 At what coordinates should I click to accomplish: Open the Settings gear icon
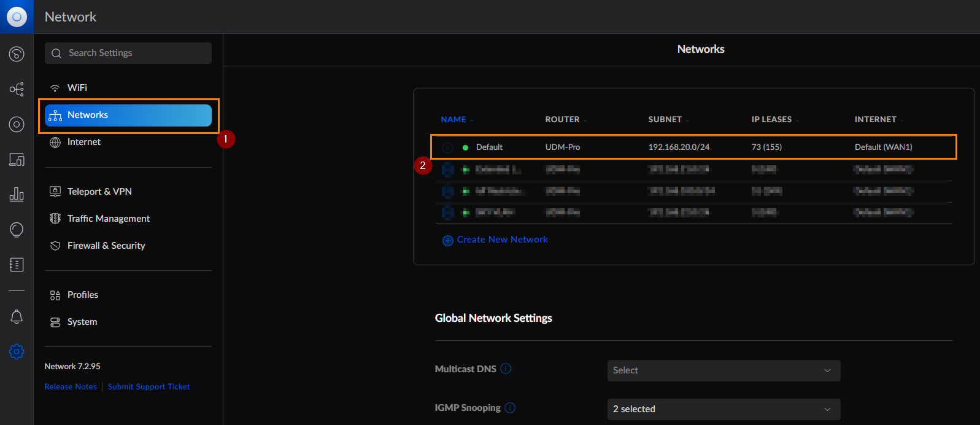point(17,351)
